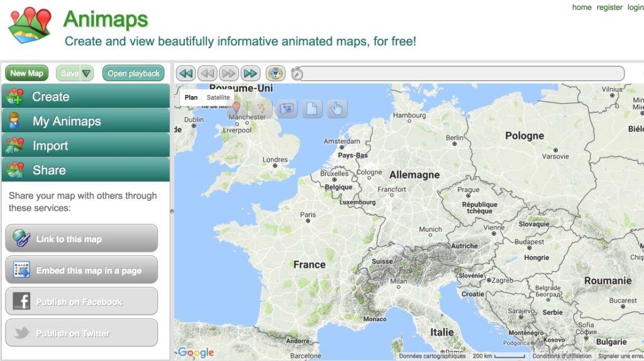
Task: Select the blank page text tool
Action: [x=312, y=109]
